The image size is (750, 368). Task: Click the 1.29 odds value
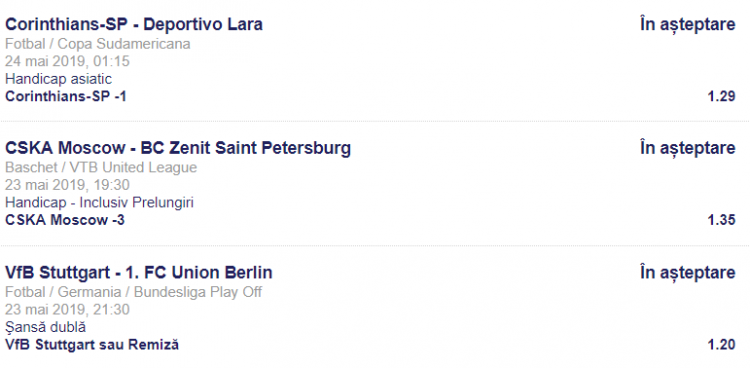721,97
